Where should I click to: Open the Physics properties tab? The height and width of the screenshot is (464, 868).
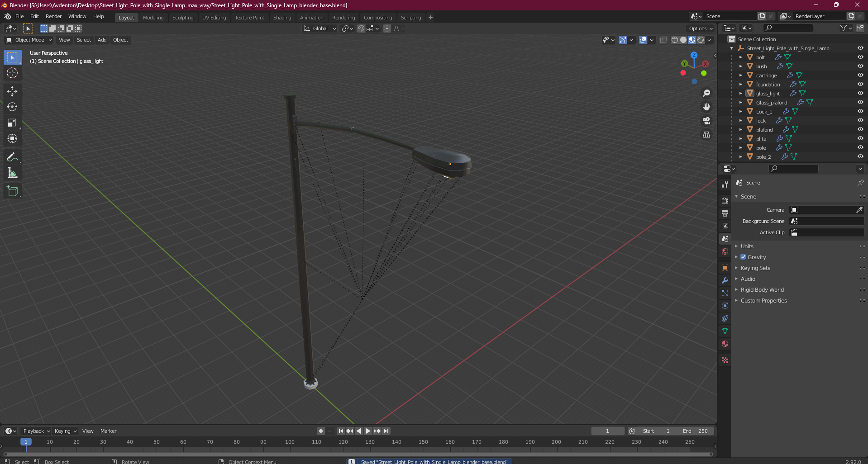[725, 306]
